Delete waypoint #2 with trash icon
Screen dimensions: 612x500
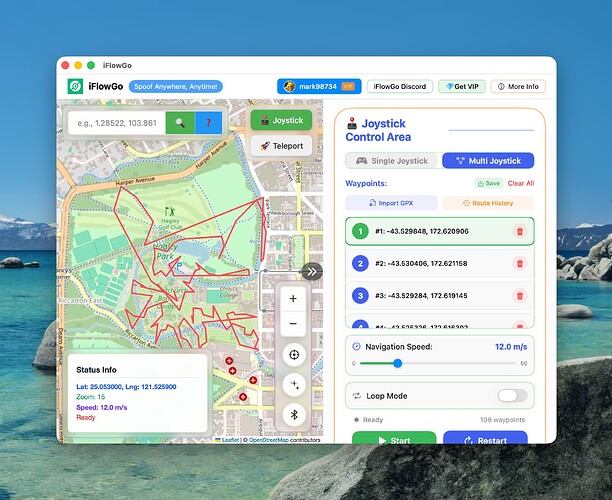click(x=520, y=263)
